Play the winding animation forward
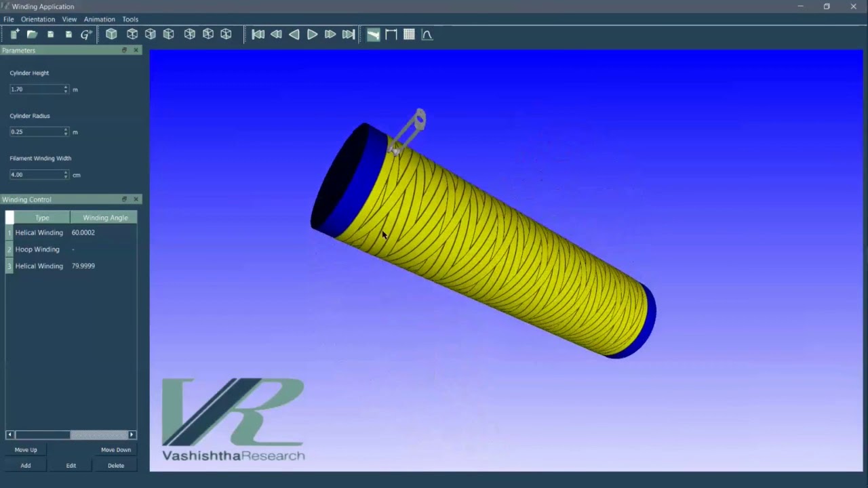 tap(312, 35)
